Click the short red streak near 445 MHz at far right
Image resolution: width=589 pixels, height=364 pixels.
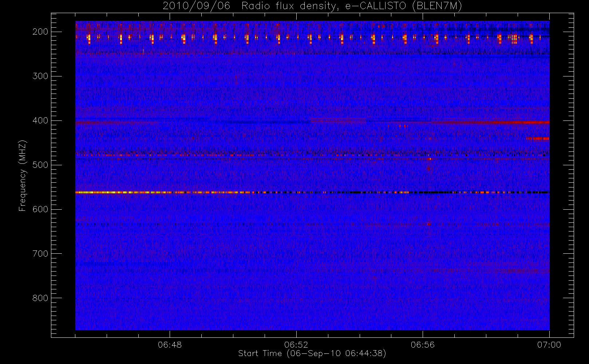click(x=538, y=139)
